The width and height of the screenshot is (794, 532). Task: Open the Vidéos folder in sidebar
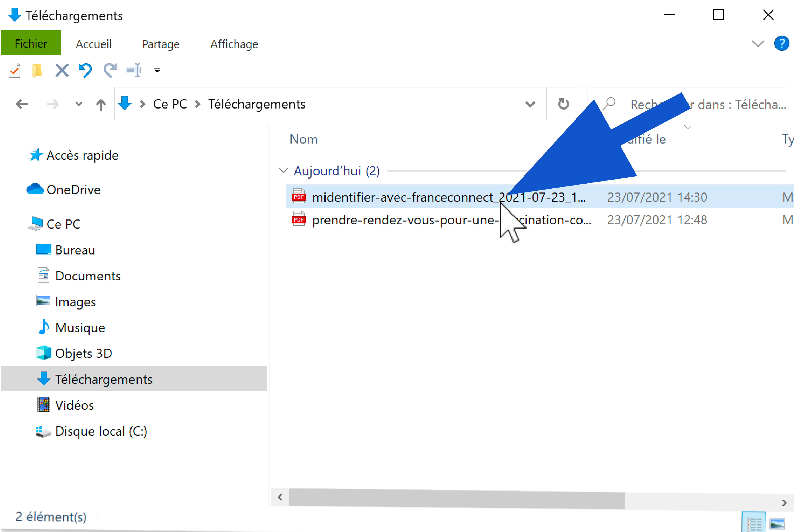65,405
